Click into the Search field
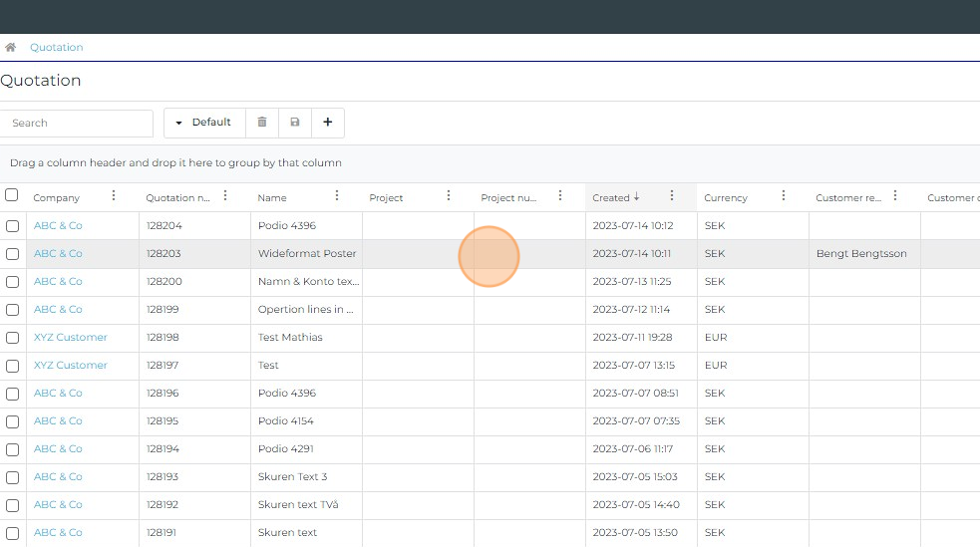Screen dimensions: 980x547 pyautogui.click(x=77, y=123)
